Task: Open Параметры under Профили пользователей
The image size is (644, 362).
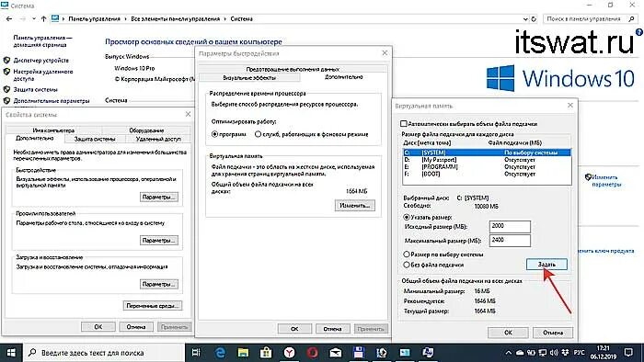Action: point(159,240)
